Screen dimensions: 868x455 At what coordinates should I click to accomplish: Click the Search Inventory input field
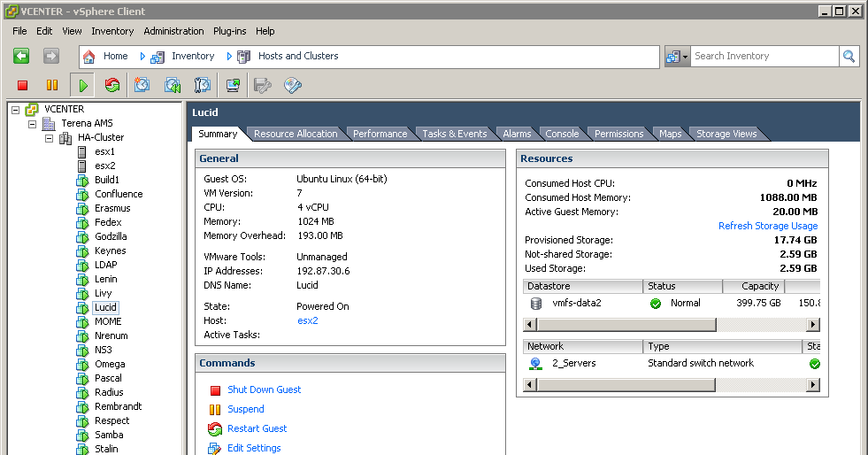(764, 56)
